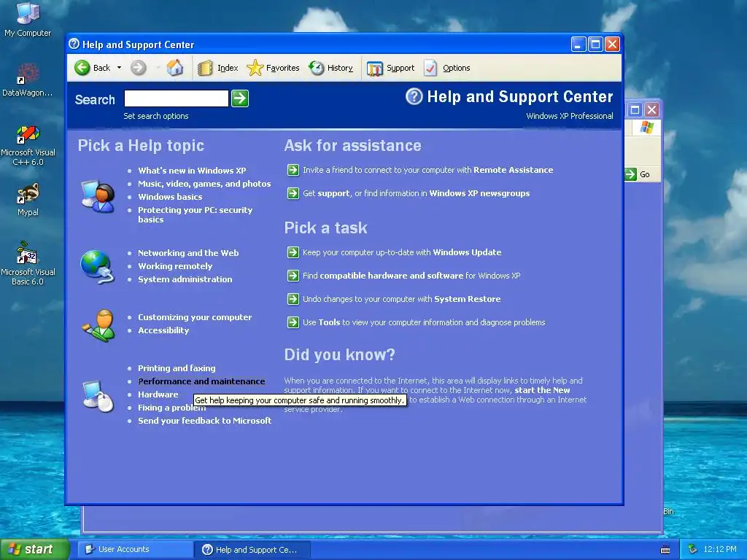The height and width of the screenshot is (560, 747).
Task: Open Networking and the Web topic
Action: [188, 253]
